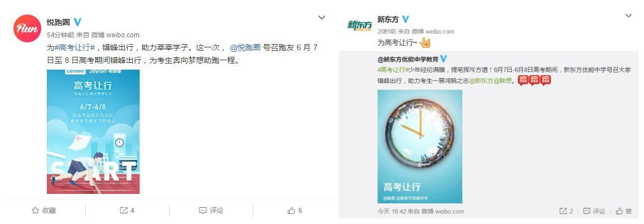Click the verified badge after 新东方优能中学教育

pyautogui.click(x=444, y=59)
